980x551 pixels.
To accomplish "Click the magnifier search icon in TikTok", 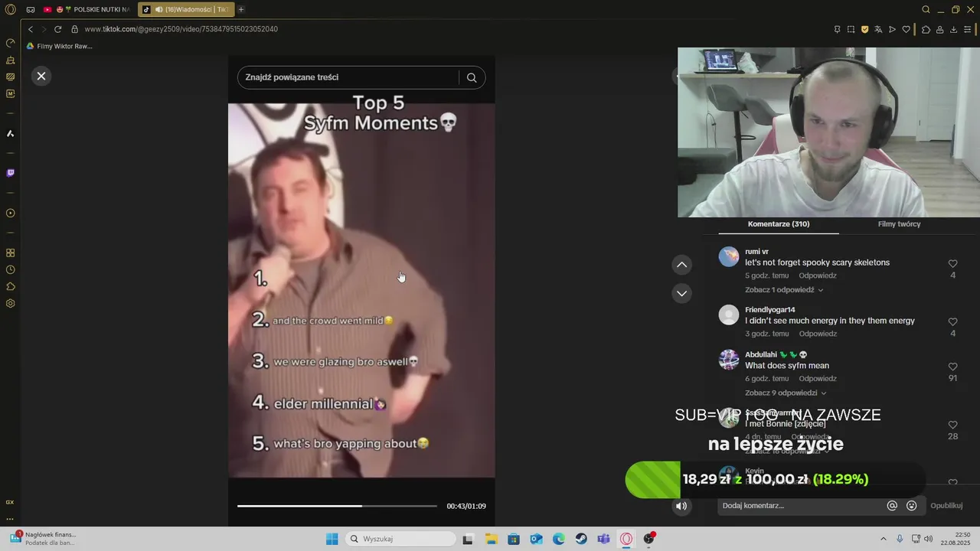I will 472,77.
